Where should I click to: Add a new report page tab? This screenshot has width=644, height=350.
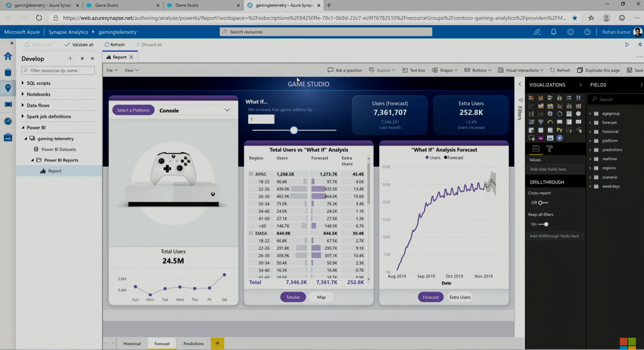[x=217, y=343]
